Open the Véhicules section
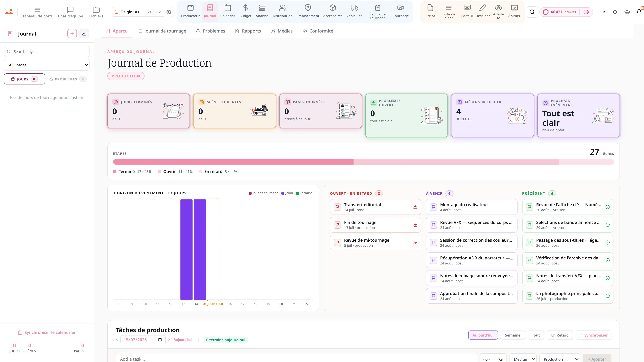644x362 pixels. (354, 12)
